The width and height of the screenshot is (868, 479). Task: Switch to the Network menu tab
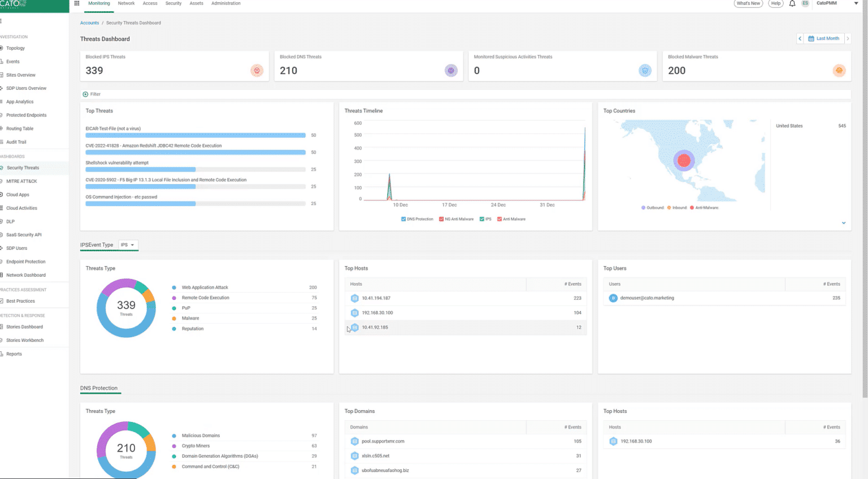(126, 3)
